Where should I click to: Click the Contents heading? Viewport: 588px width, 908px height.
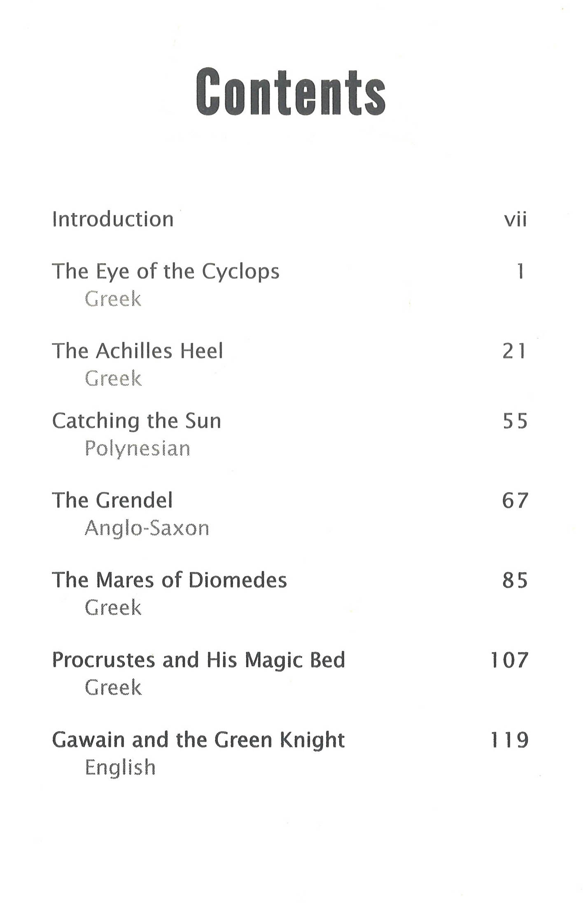(291, 92)
